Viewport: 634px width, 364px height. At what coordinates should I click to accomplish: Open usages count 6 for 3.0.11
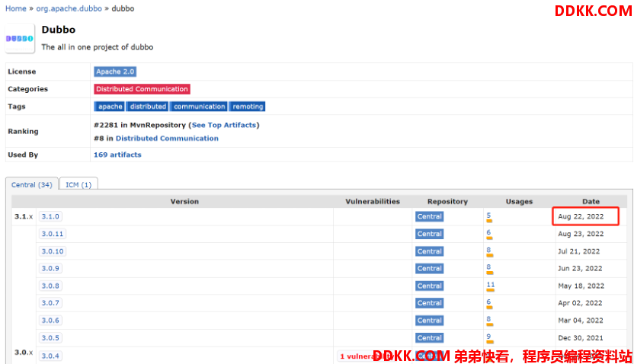[489, 233]
